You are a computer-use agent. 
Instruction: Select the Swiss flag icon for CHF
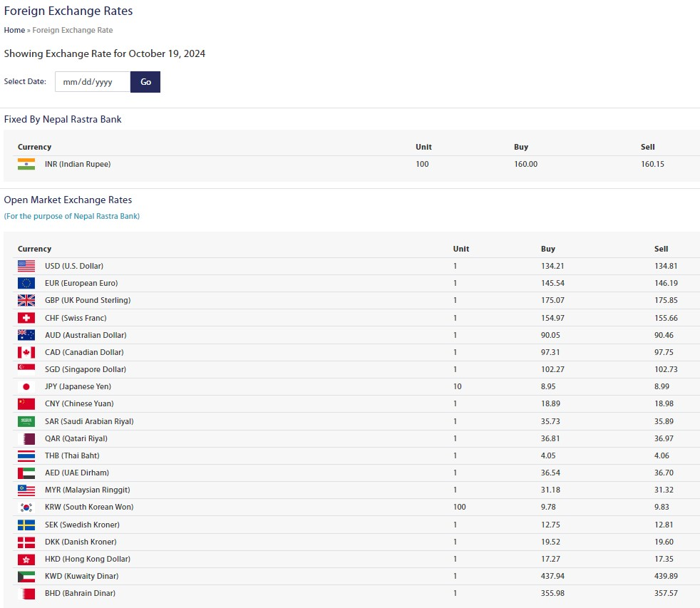click(x=26, y=318)
